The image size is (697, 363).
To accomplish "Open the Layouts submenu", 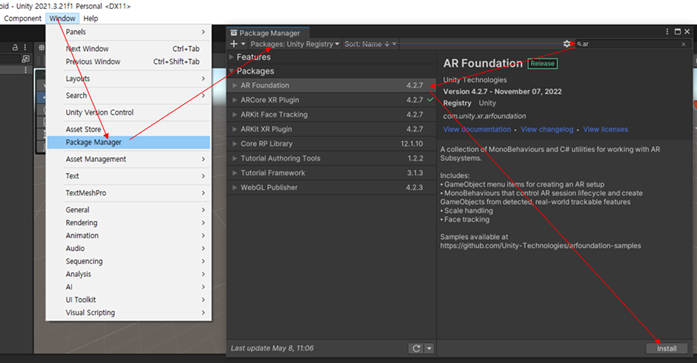I will click(128, 79).
